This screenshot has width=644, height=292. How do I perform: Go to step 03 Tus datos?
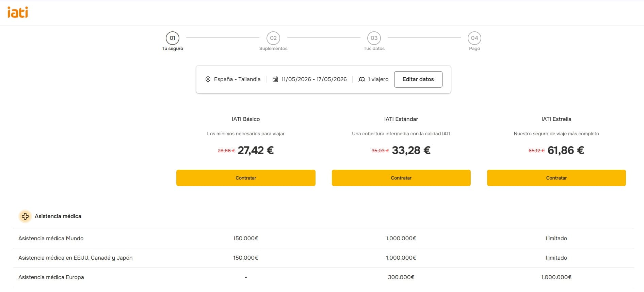(x=374, y=41)
